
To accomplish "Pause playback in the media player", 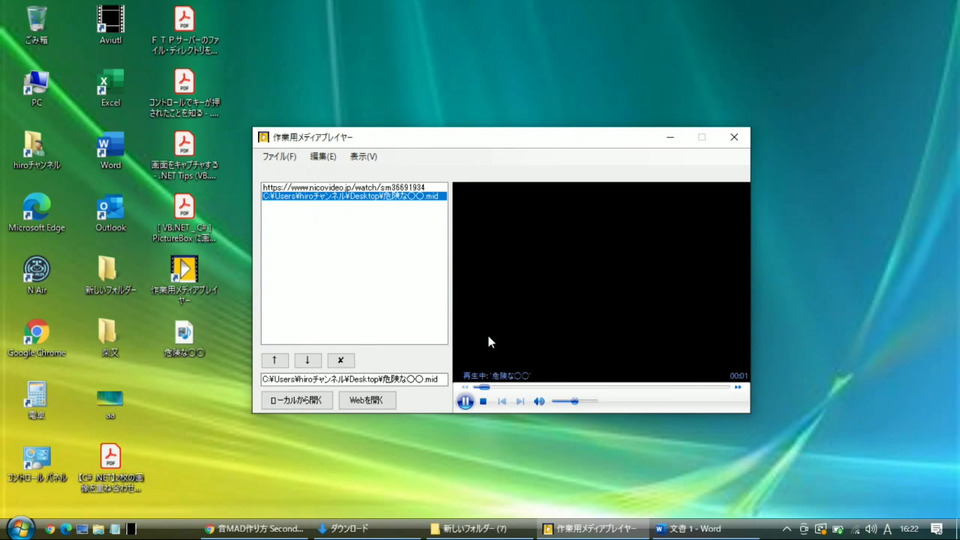I will [465, 401].
